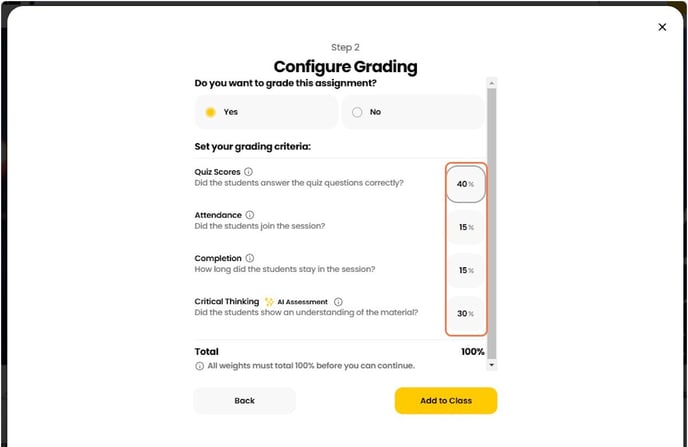Click the info icon next to Attendance
This screenshot has width=688, height=447.
250,215
